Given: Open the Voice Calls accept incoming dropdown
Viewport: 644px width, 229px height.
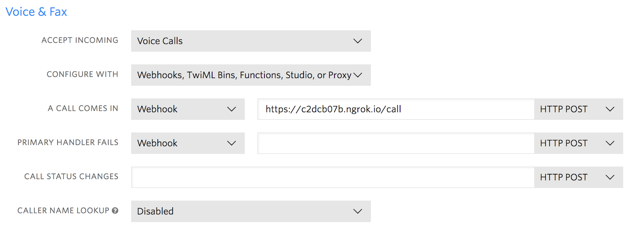Looking at the screenshot, I should [x=251, y=41].
